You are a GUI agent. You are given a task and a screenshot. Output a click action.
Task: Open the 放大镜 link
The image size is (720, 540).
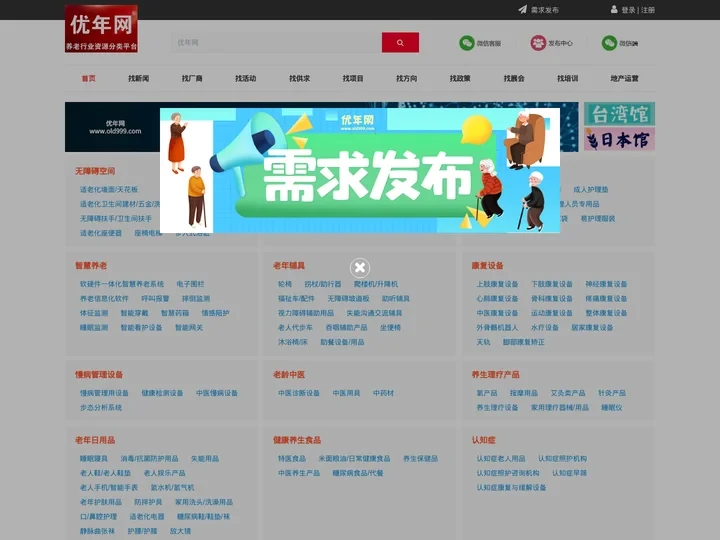[180, 531]
